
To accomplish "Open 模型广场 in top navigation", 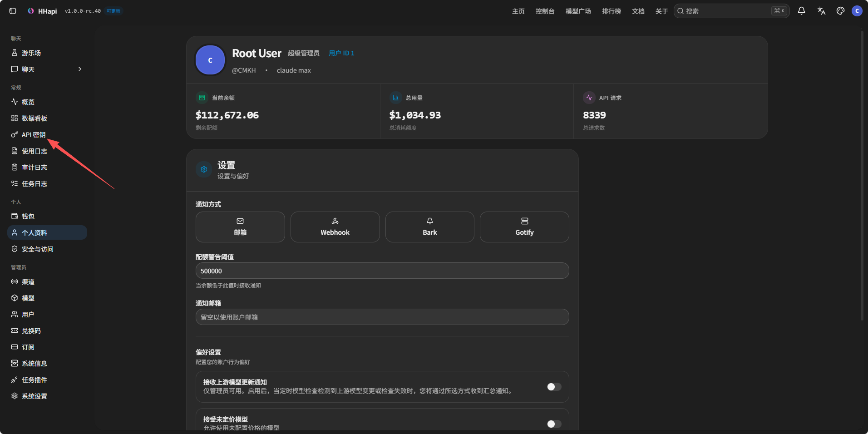I will click(x=578, y=11).
